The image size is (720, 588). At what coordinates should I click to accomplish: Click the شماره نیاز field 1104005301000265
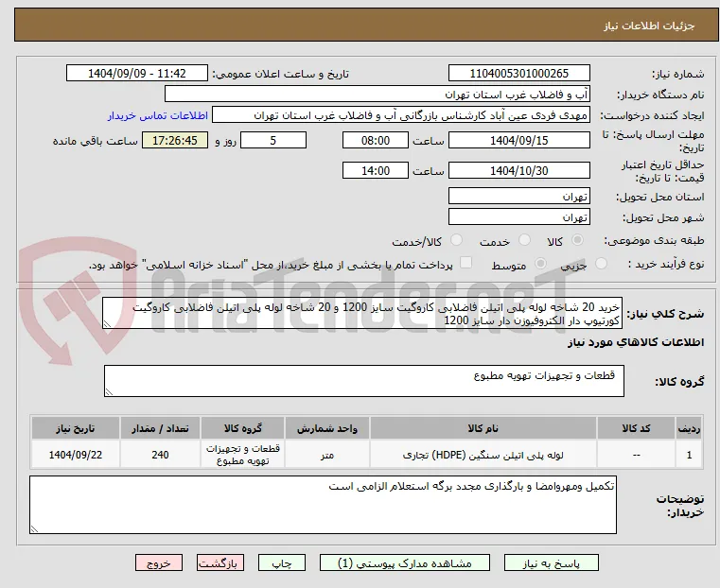click(519, 74)
